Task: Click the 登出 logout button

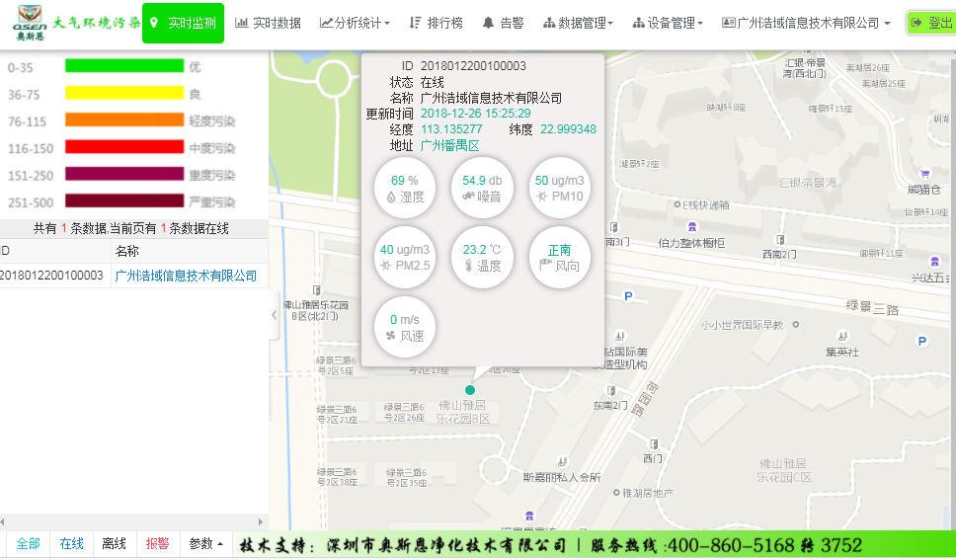Action: [x=931, y=23]
